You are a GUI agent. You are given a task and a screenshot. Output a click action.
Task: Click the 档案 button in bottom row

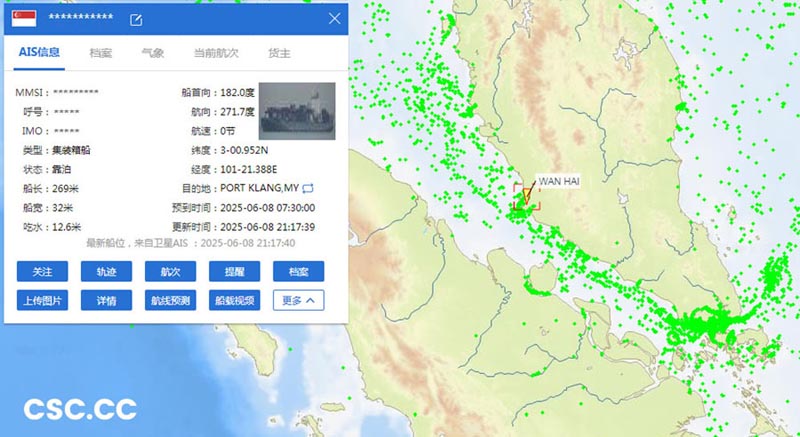(298, 271)
